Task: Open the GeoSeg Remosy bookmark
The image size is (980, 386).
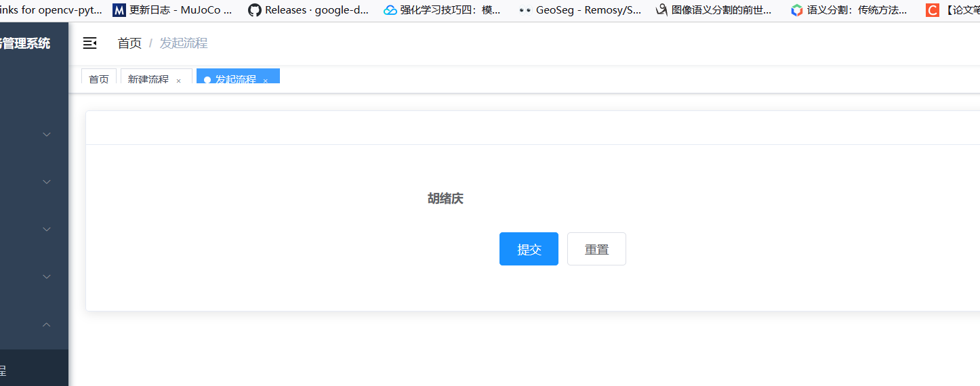Action: (579, 10)
